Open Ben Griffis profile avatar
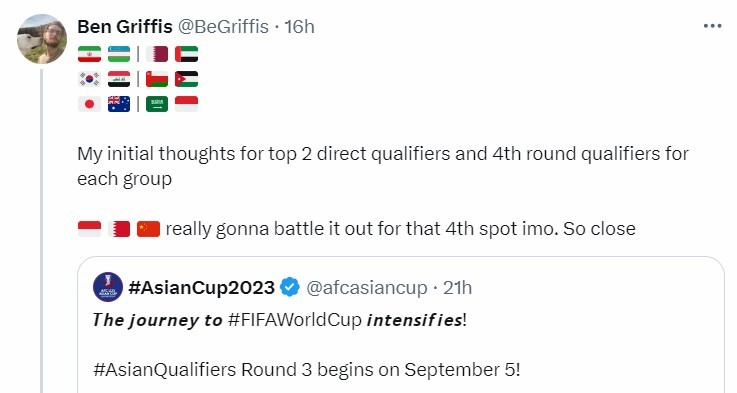 [x=42, y=39]
